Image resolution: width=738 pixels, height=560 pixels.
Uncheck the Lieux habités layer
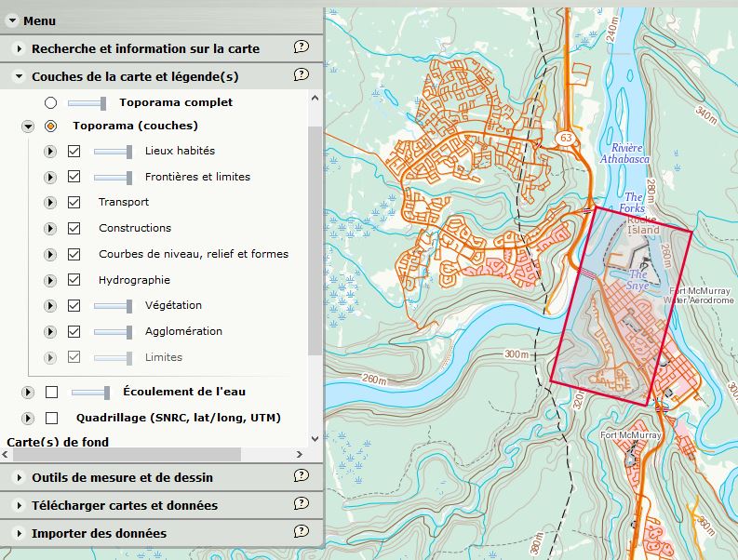(x=74, y=151)
